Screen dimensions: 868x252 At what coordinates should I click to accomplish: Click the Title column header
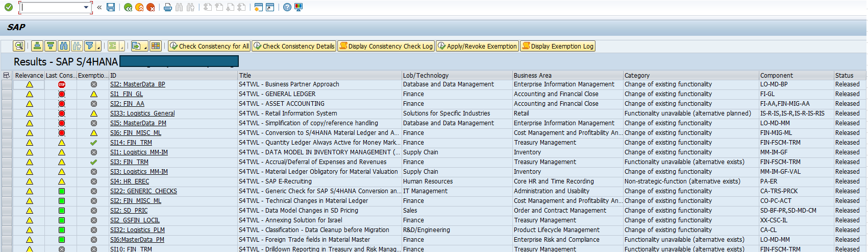(x=319, y=75)
